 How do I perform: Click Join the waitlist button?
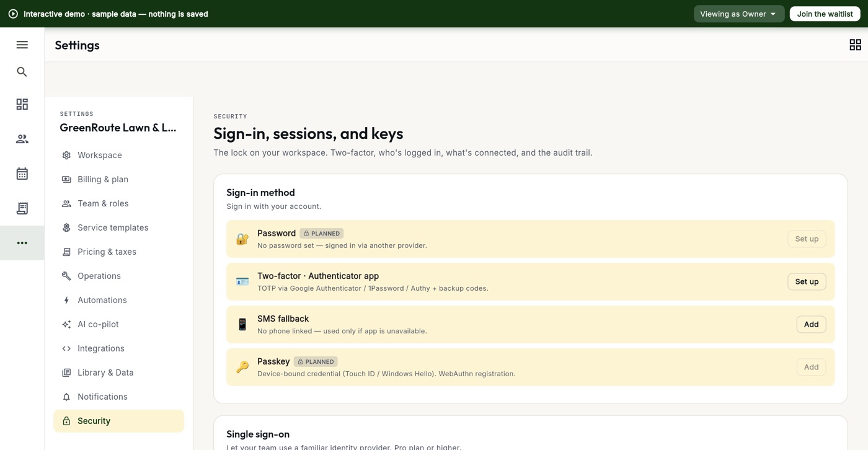tap(825, 14)
